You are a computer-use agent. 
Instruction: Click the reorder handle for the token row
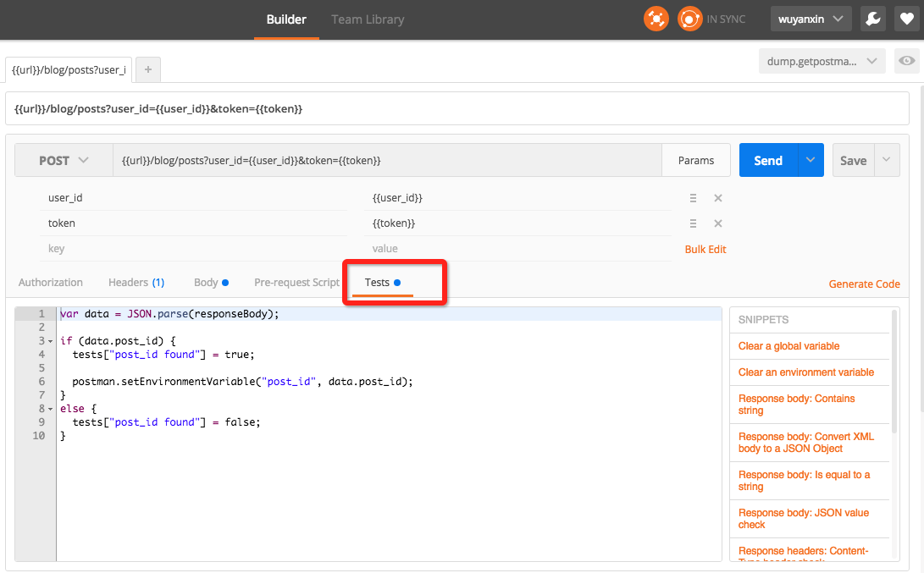(x=693, y=223)
